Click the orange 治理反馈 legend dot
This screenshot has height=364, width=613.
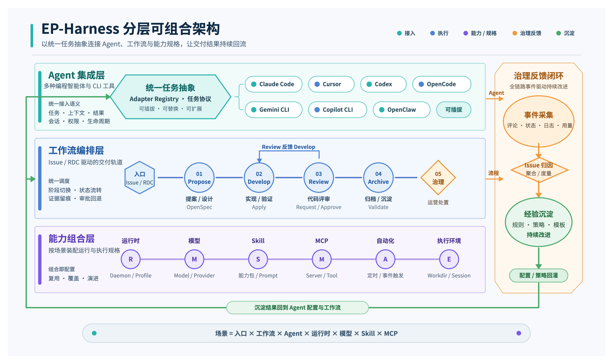(515, 33)
